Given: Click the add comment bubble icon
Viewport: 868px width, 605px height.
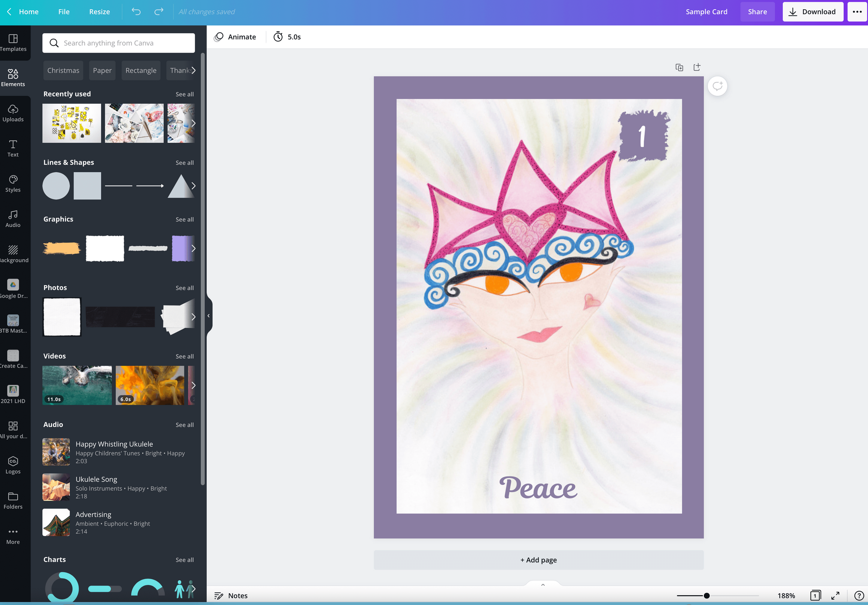Looking at the screenshot, I should 717,86.
